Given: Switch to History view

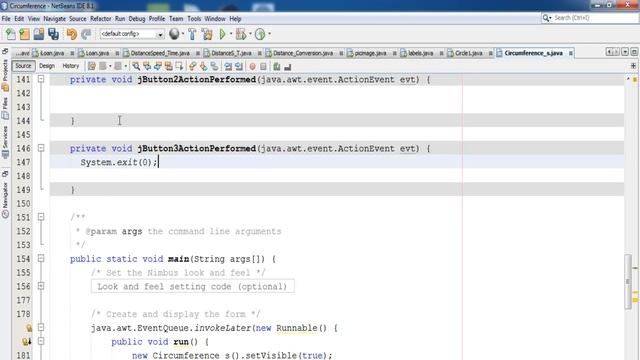Looking at the screenshot, I should (71, 66).
